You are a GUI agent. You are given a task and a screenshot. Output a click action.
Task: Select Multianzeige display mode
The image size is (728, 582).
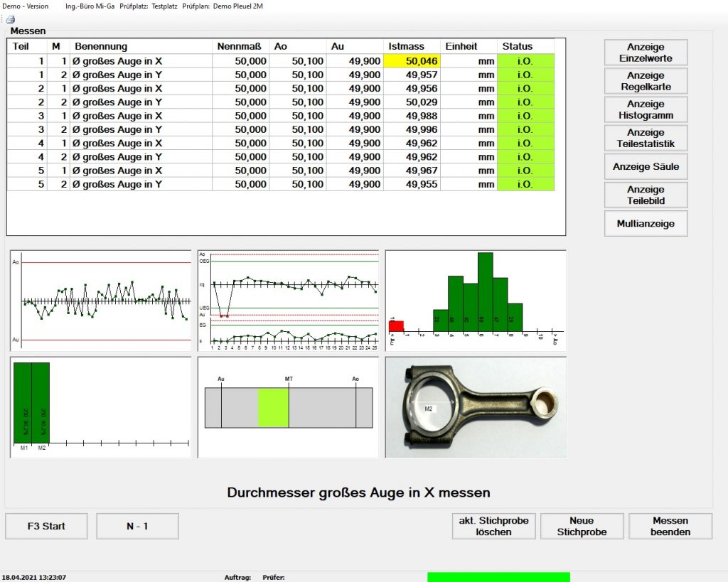click(646, 223)
